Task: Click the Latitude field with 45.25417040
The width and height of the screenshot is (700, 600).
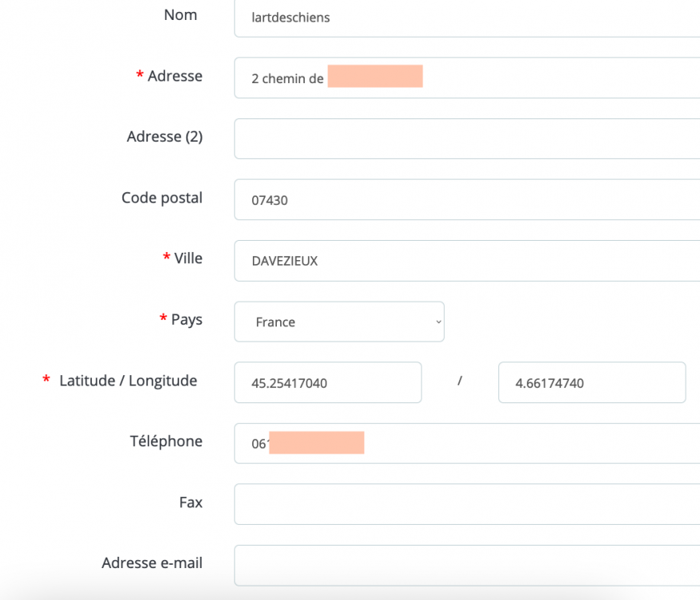Action: coord(328,382)
